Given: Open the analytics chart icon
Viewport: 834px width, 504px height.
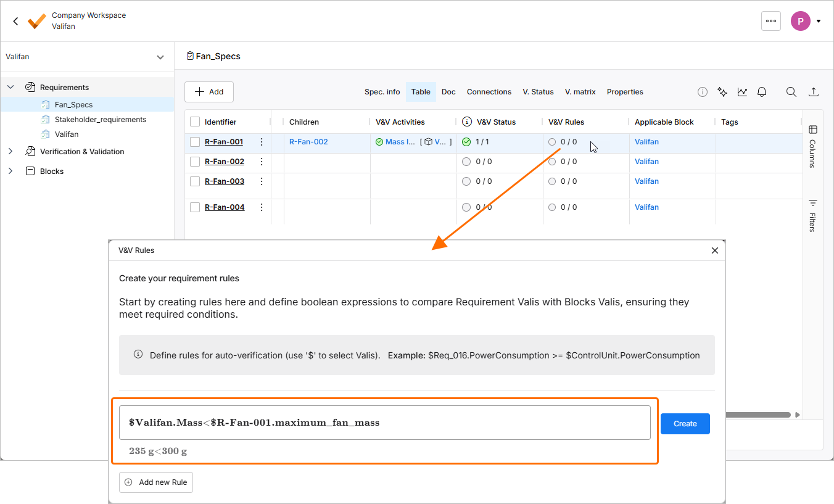Looking at the screenshot, I should [742, 92].
